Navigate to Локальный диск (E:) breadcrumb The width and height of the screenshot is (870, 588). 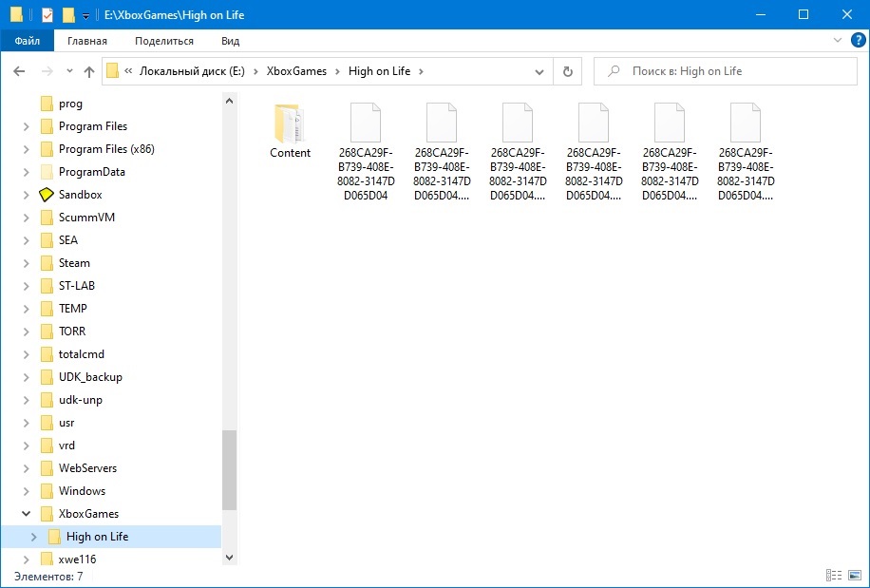192,71
